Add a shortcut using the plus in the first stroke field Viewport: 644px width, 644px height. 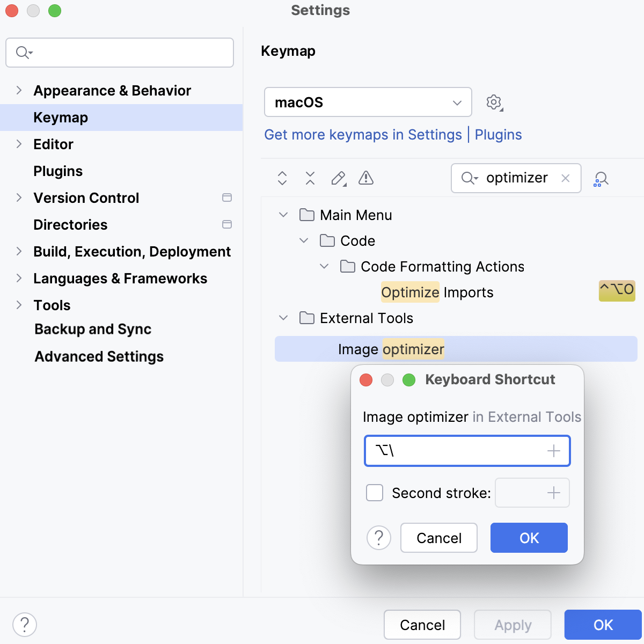(x=554, y=451)
